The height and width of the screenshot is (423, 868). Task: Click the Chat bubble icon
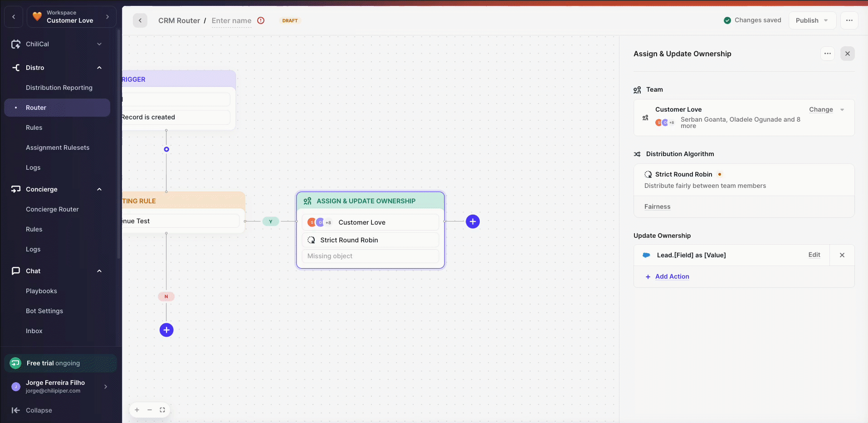16,271
